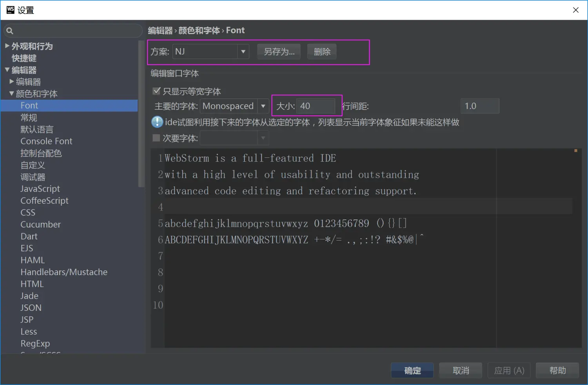Focus the settings search field
The image size is (588, 385).
tap(73, 31)
